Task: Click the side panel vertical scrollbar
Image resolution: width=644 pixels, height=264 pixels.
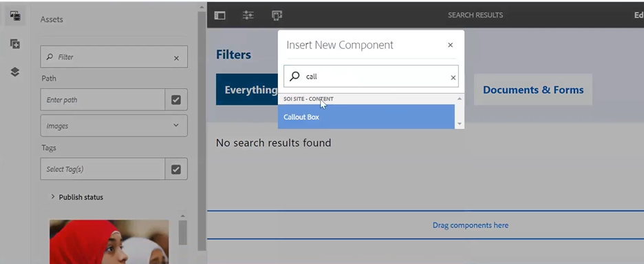Action: [201, 132]
